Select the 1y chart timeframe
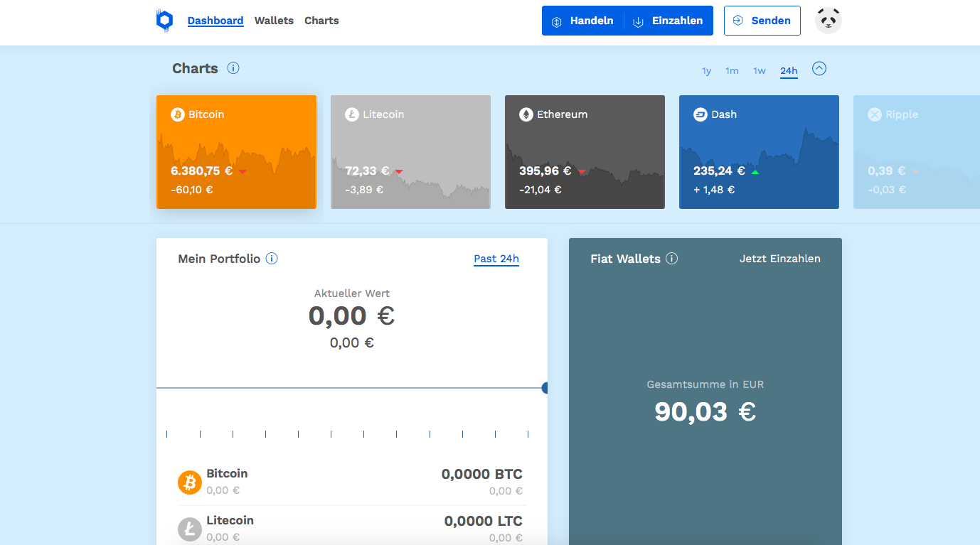The image size is (980, 545). (x=706, y=70)
